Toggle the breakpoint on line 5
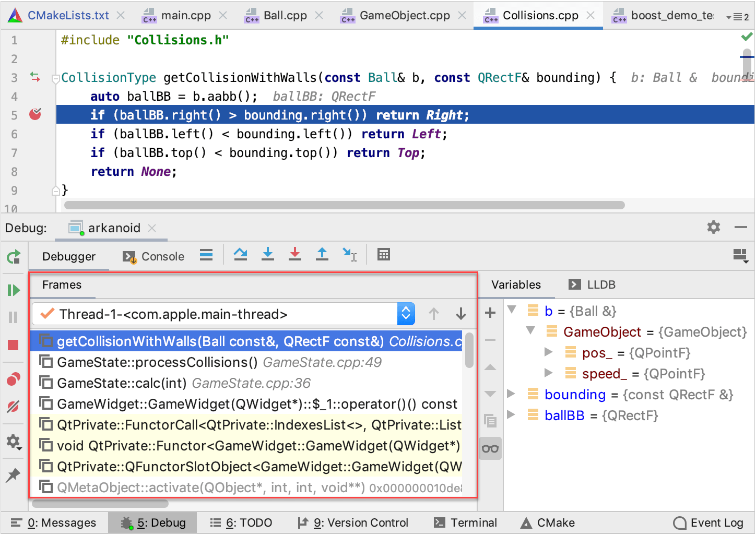 click(x=35, y=114)
